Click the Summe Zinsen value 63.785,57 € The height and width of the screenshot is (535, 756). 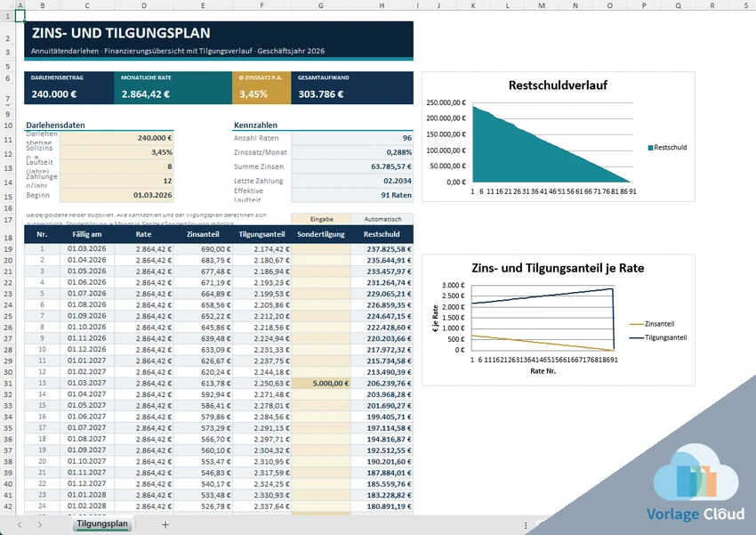[x=352, y=167]
